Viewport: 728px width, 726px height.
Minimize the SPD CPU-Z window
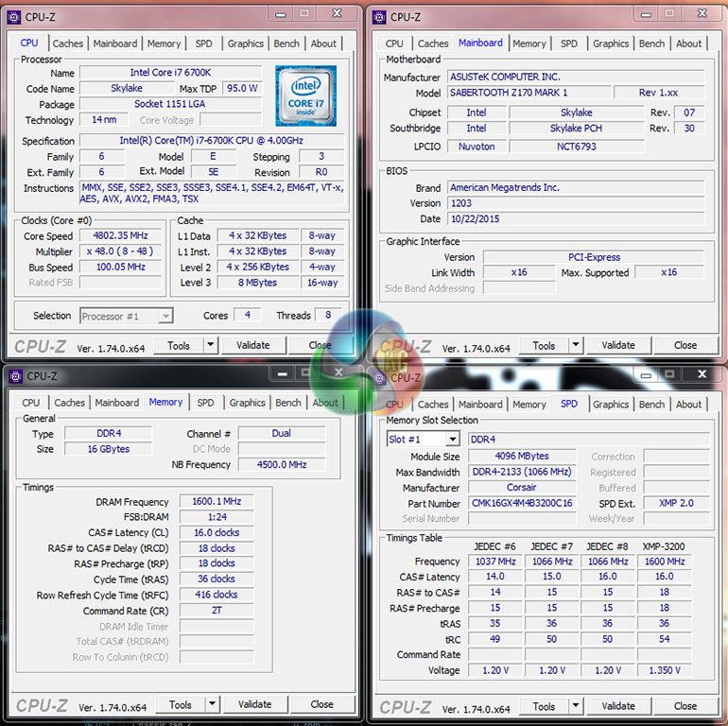click(646, 375)
